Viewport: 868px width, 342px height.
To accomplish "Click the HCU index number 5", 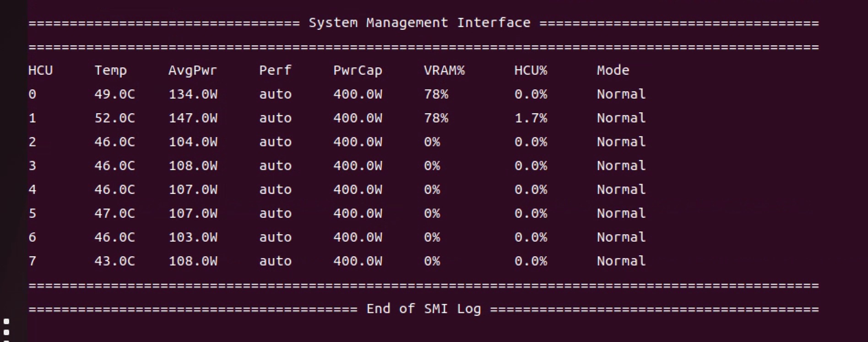I will (32, 213).
